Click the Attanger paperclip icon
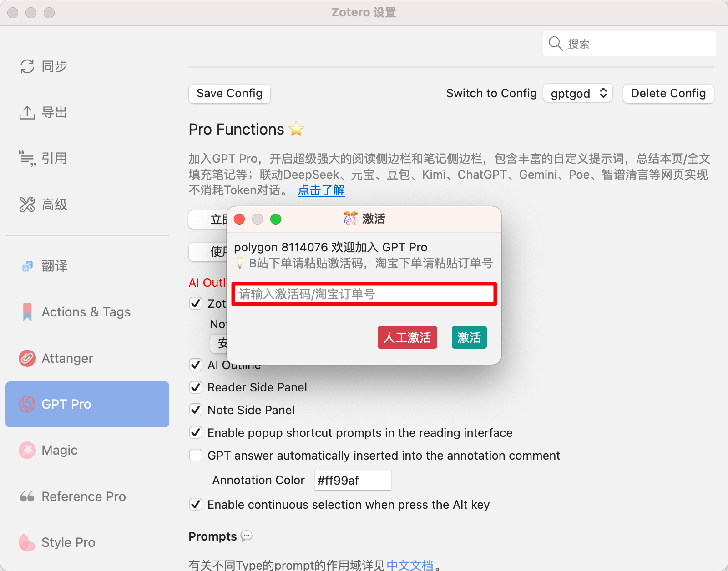The width and height of the screenshot is (728, 571). click(x=27, y=358)
